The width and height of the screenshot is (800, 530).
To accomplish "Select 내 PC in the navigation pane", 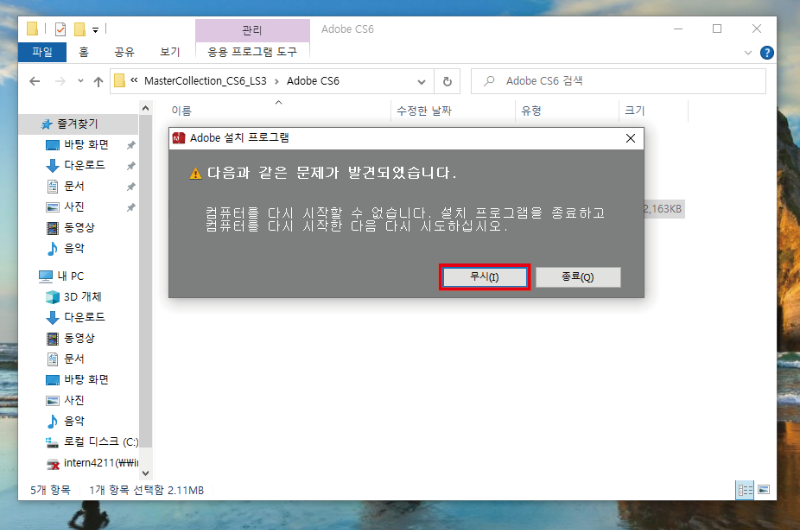I will (70, 276).
